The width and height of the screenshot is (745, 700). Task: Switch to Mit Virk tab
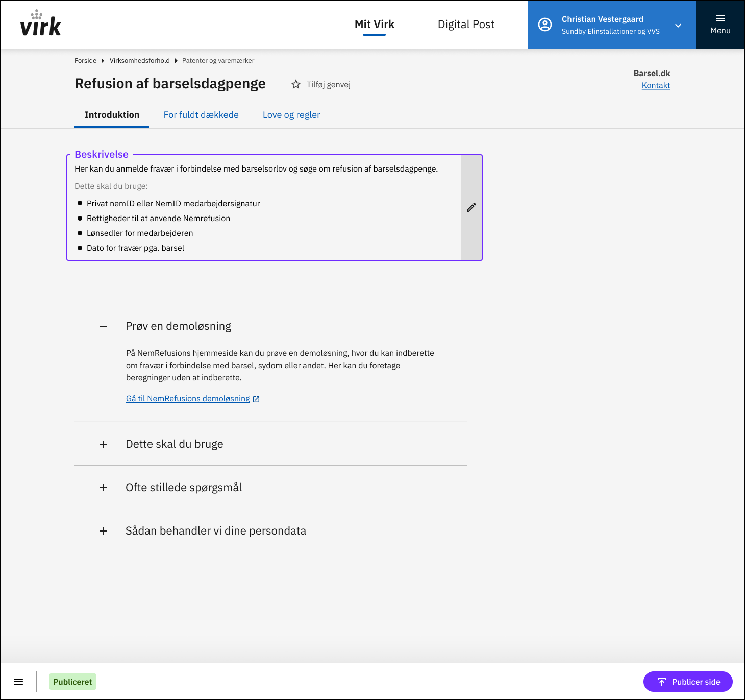(x=375, y=25)
